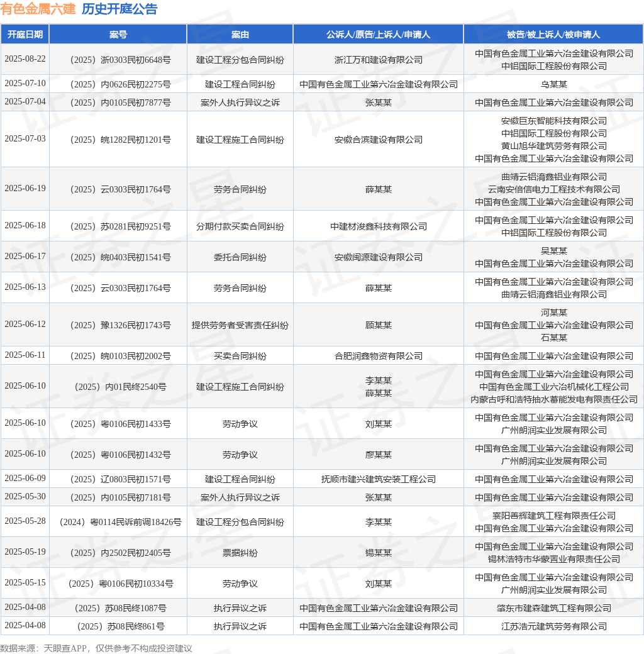Click case cause 票据纠纷
Image resolution: width=644 pixels, height=654 pixels.
click(x=240, y=553)
